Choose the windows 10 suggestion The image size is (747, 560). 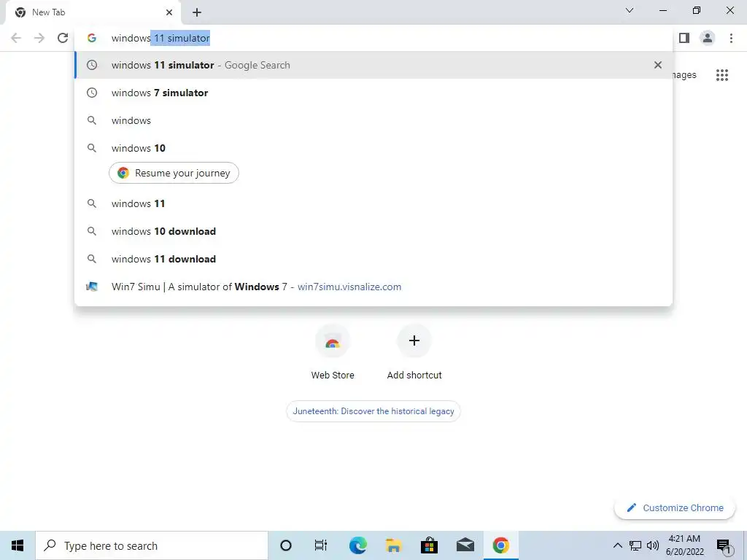pos(373,147)
